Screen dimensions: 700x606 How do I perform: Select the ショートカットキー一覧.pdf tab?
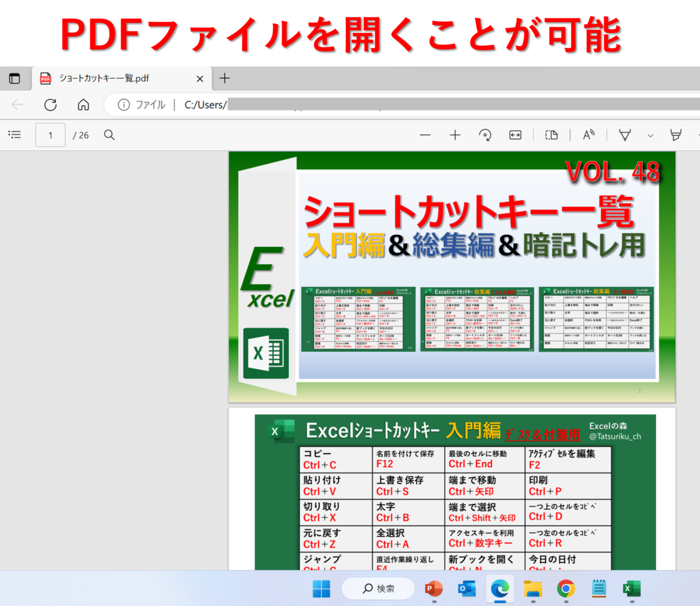coord(122,78)
